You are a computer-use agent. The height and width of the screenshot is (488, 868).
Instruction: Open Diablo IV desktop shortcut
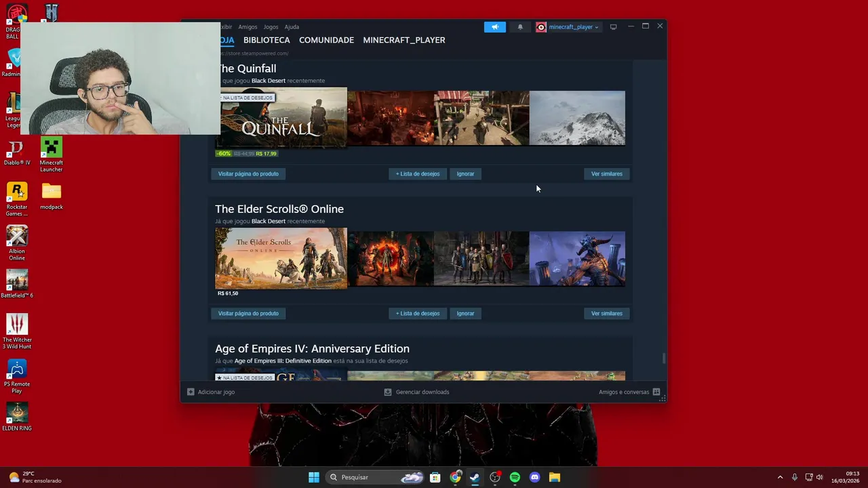pyautogui.click(x=17, y=153)
